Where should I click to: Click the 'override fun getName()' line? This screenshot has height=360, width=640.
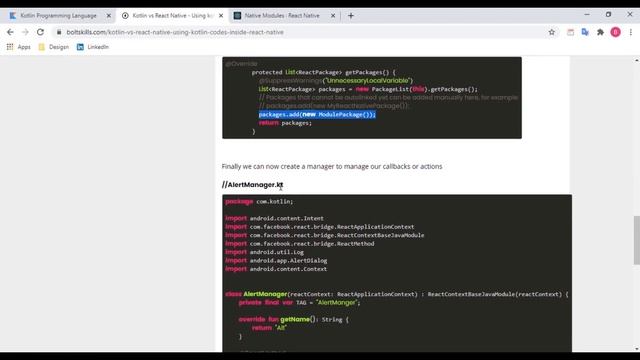pos(294,320)
